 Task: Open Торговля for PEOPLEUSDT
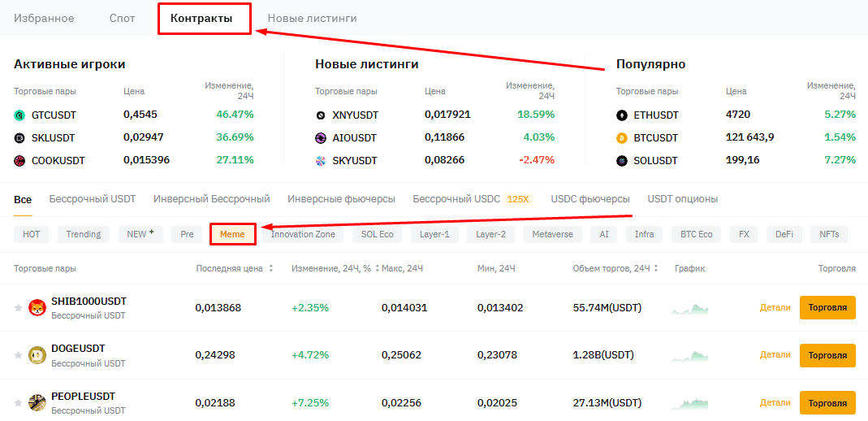827,403
